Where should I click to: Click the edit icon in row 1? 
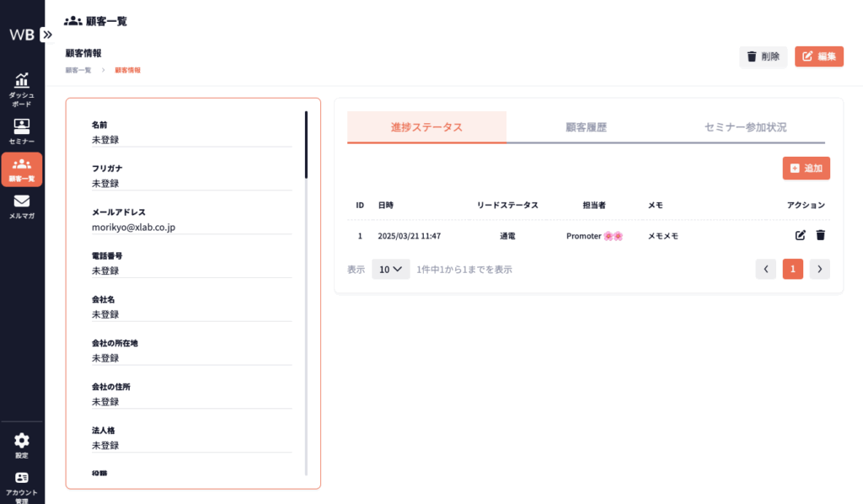801,235
